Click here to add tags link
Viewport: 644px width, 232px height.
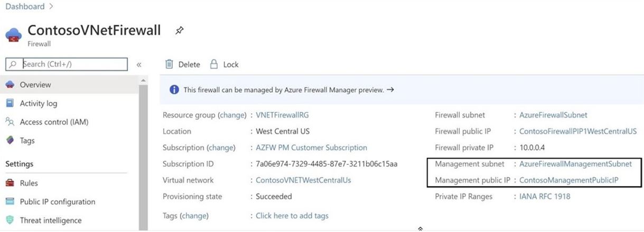292,216
